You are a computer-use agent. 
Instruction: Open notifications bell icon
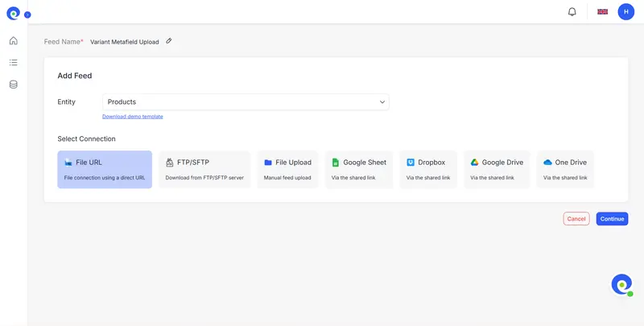[x=572, y=12]
